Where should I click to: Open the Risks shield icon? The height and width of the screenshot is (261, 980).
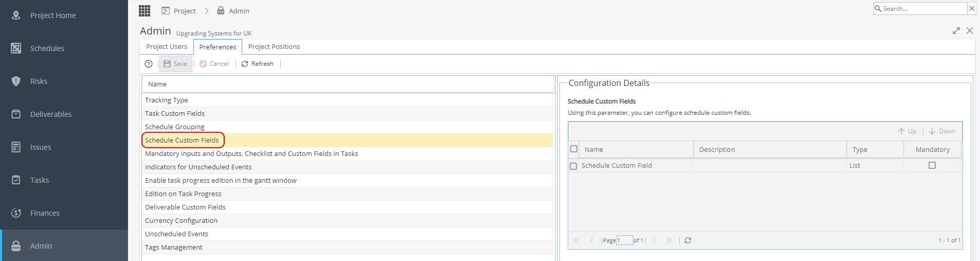pyautogui.click(x=16, y=81)
